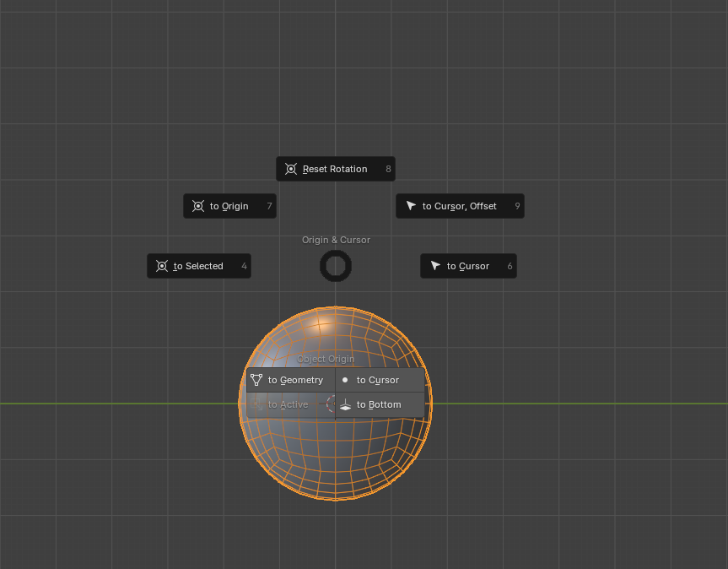The height and width of the screenshot is (569, 728).
Task: Click shortcut number 9 on Cursor Offset
Action: [517, 206]
